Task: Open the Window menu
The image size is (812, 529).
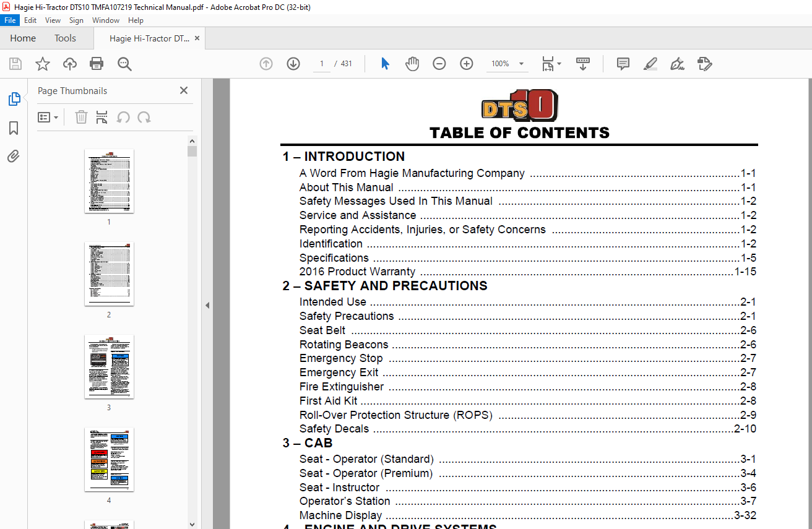Action: click(106, 20)
